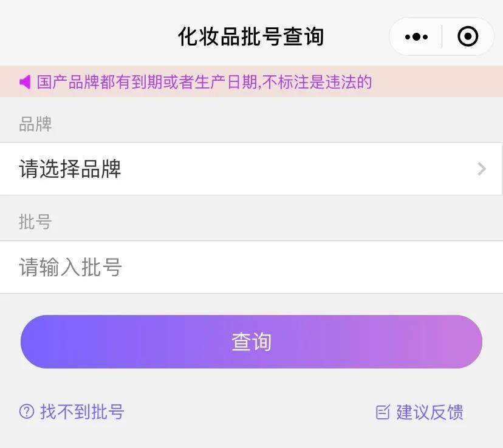Viewport: 503px width, 448px height.
Task: Open the 建议反馈 feedback link
Action: coord(429,412)
